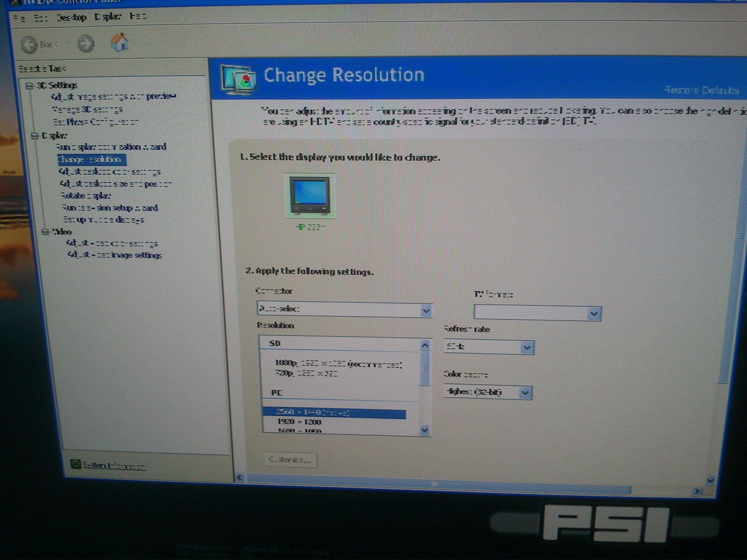747x560 pixels.
Task: Click the main panel scroll-down arrow
Action: 710,480
